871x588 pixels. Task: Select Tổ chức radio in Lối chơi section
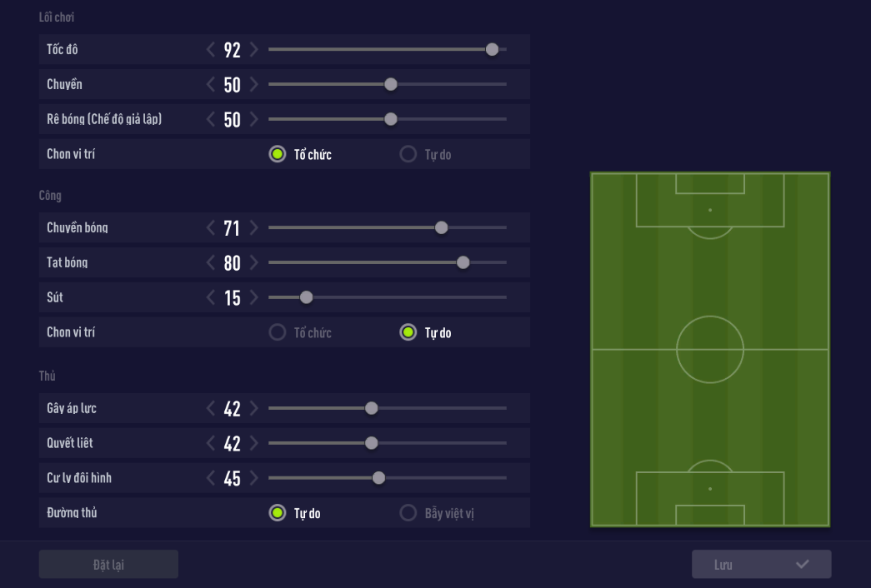tap(278, 154)
